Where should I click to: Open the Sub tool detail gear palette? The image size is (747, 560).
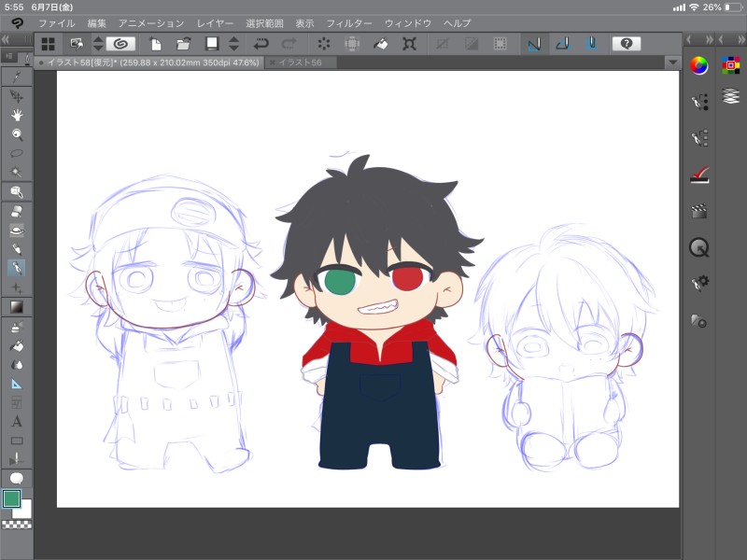[x=699, y=283]
